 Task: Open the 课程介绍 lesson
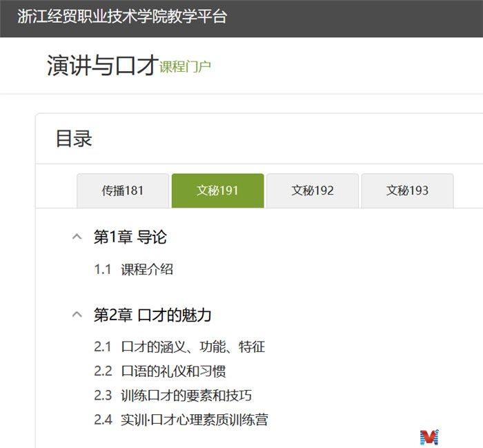click(x=147, y=270)
